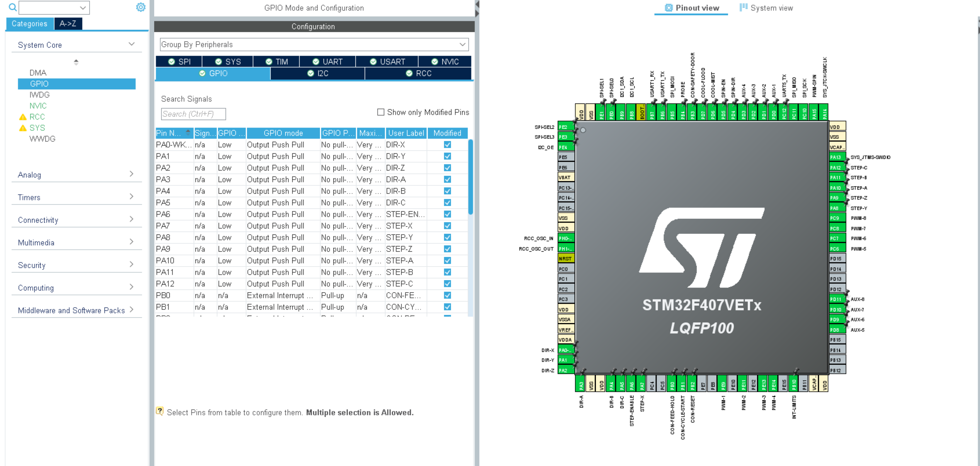Click the SYS warning triangle icon

tap(23, 128)
